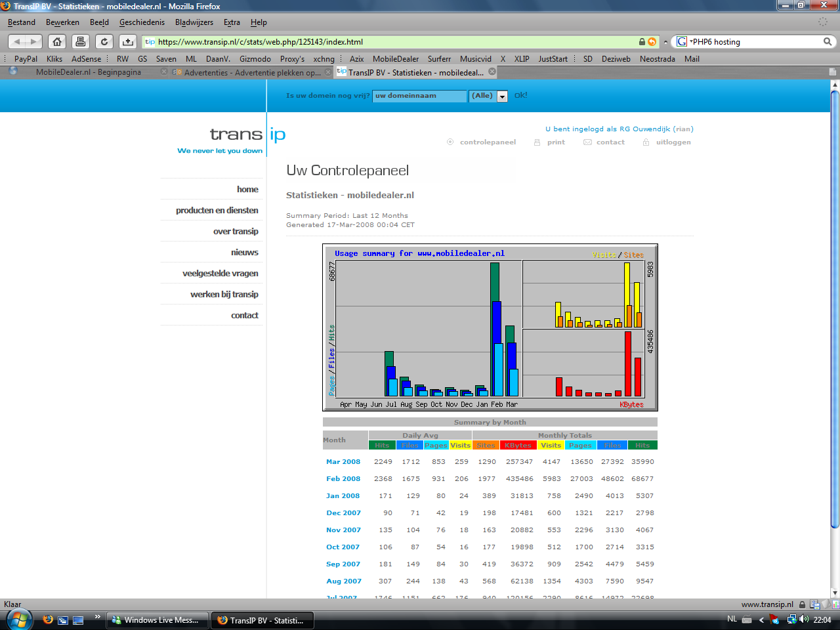The image size is (840, 630).
Task: Click the new tab page icon at tab bar end
Action: (x=833, y=72)
